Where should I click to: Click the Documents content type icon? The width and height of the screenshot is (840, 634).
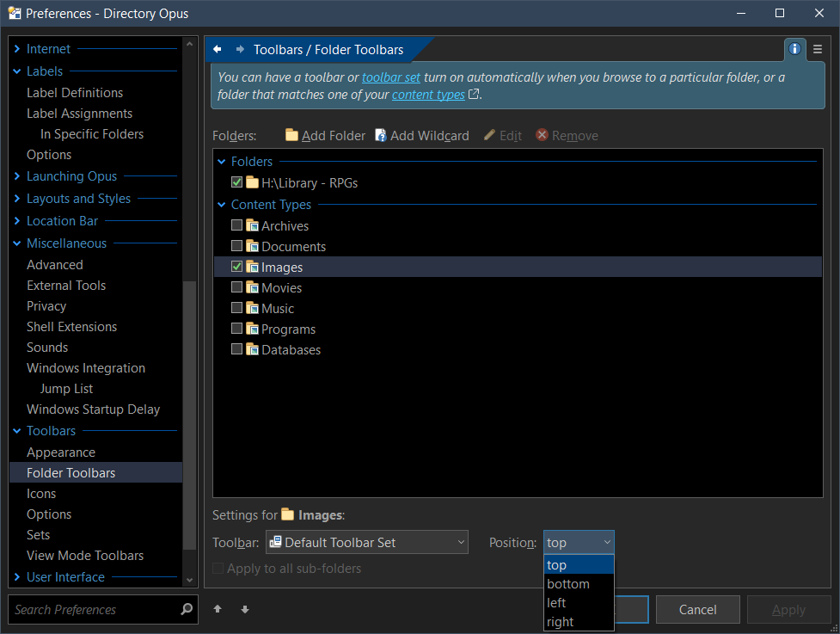252,246
